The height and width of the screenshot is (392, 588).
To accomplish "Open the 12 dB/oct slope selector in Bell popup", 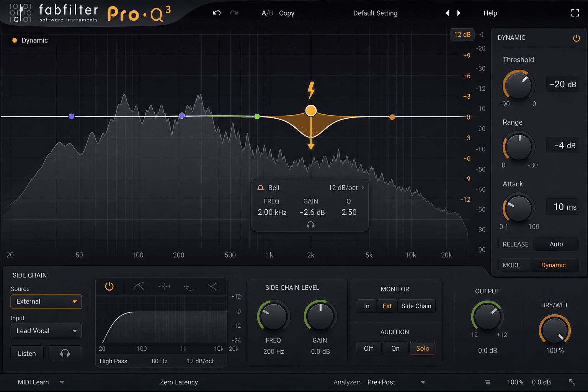I will (346, 188).
